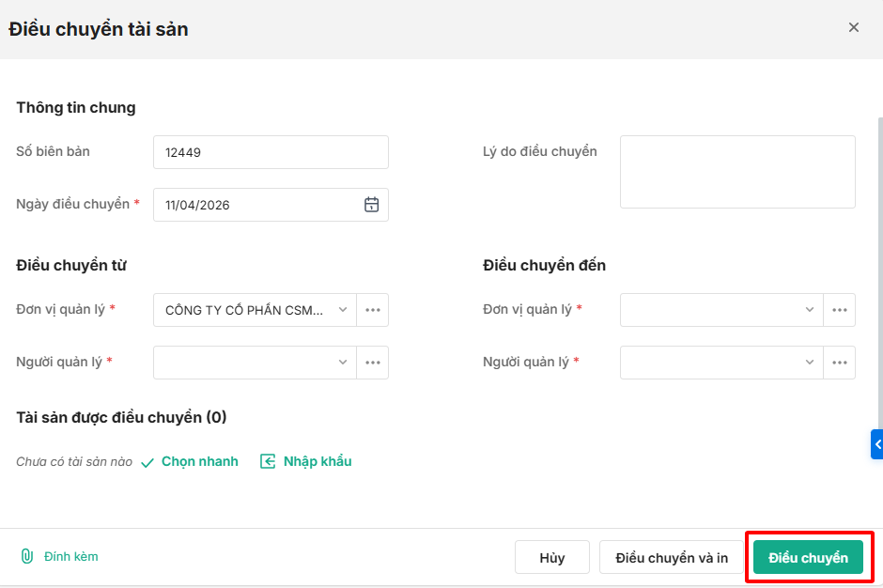
Task: Expand source Đơn vị quản lý dropdown
Action: click(343, 310)
